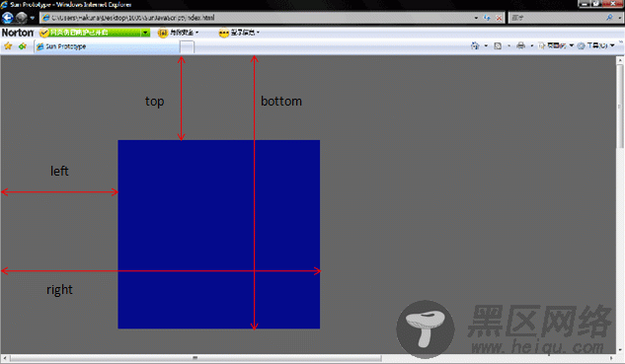Screen dimensions: 625x364
Task: Click the magnifier Search icon
Action: (609, 18)
